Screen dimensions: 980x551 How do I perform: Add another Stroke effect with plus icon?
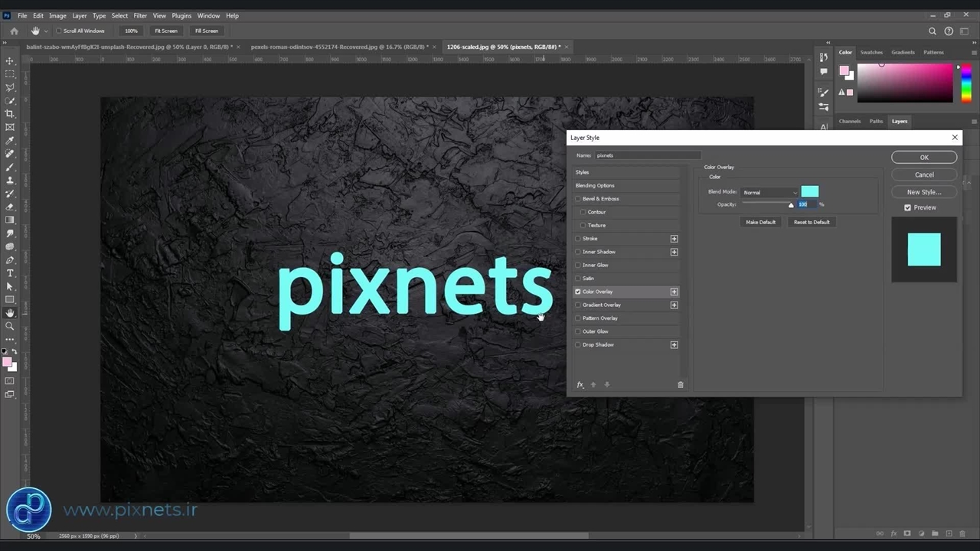[674, 239]
